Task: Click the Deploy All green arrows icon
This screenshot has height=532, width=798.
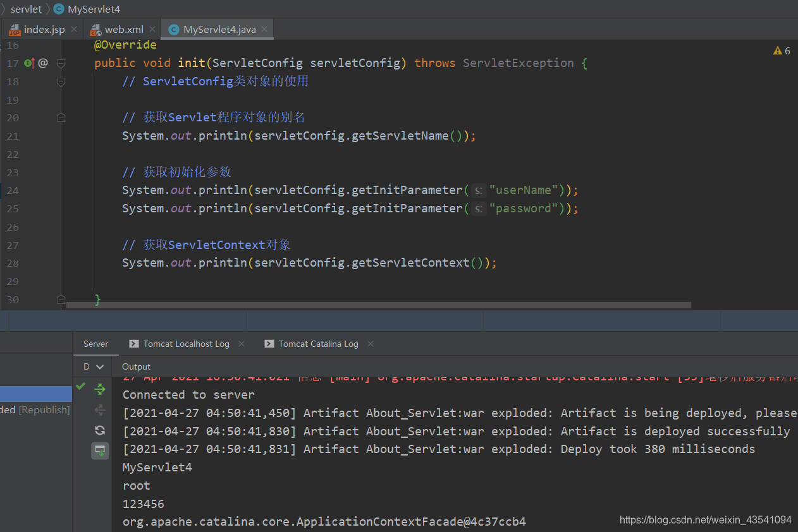Action: (100, 389)
